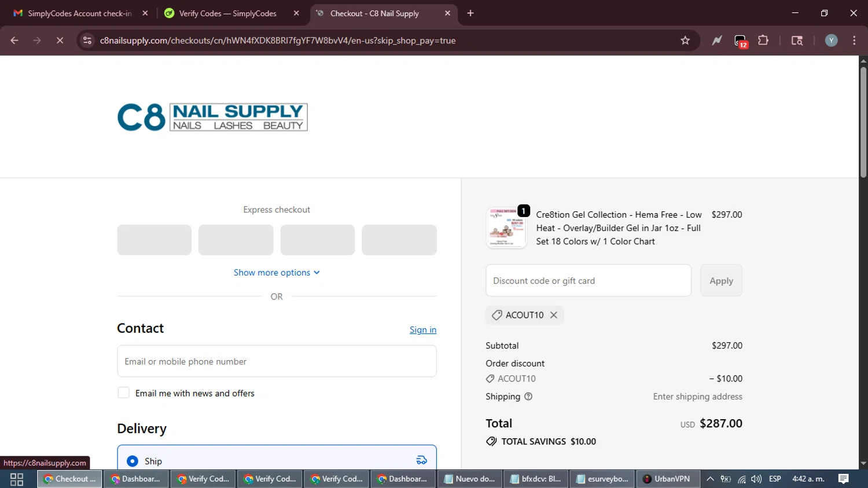Image resolution: width=868 pixels, height=488 pixels.
Task: Click the Cre8tion Gel Collection product title
Action: coord(619,228)
